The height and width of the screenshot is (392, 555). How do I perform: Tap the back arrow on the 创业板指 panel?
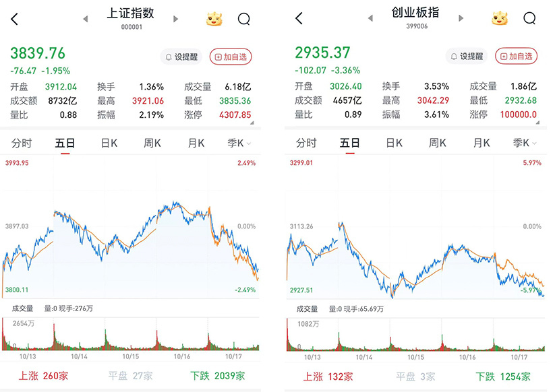point(299,19)
